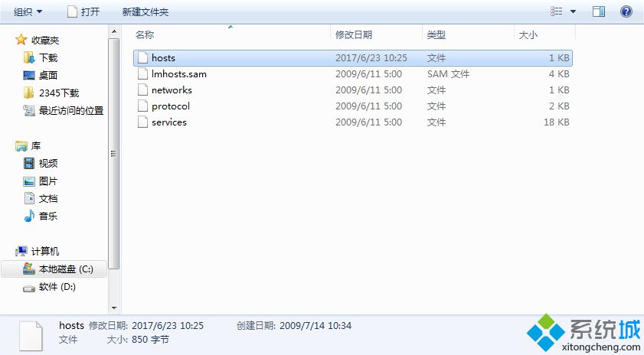Click the 桌面 desktop icon
Viewport: 644px width, 355px height.
tap(29, 75)
